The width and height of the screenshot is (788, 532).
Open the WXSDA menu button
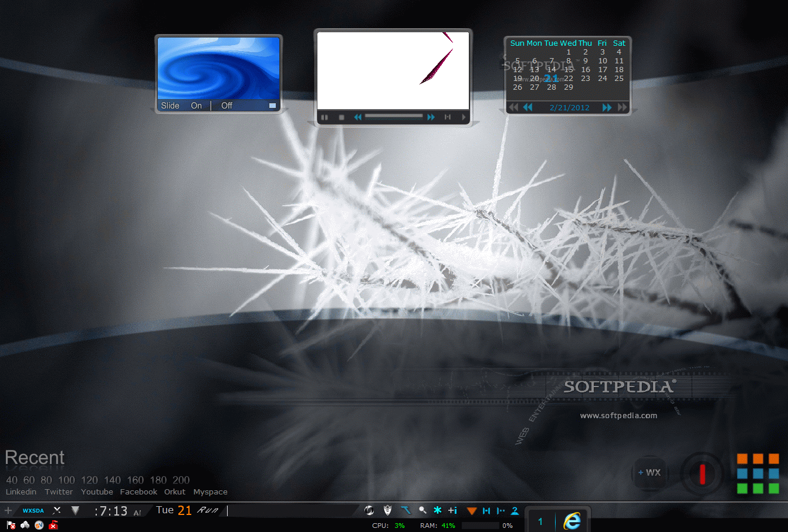click(33, 510)
